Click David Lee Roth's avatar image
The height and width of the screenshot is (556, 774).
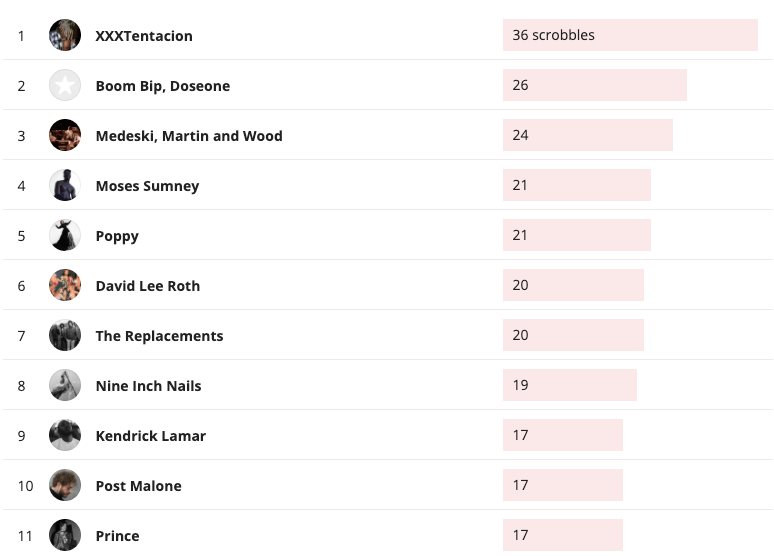pos(65,285)
